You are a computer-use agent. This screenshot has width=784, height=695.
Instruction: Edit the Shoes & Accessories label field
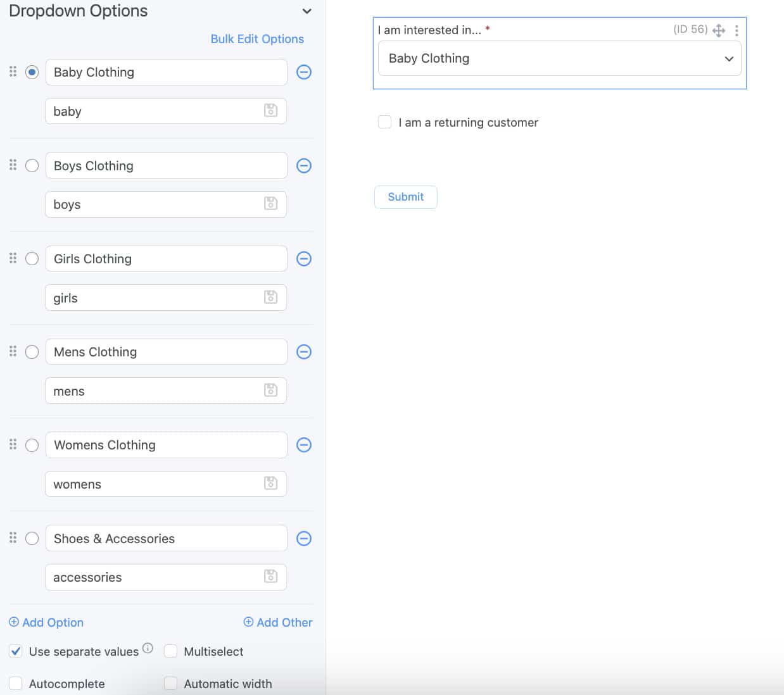[167, 538]
